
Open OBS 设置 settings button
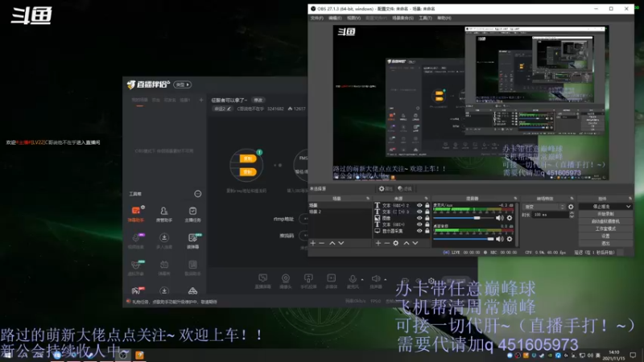click(605, 237)
